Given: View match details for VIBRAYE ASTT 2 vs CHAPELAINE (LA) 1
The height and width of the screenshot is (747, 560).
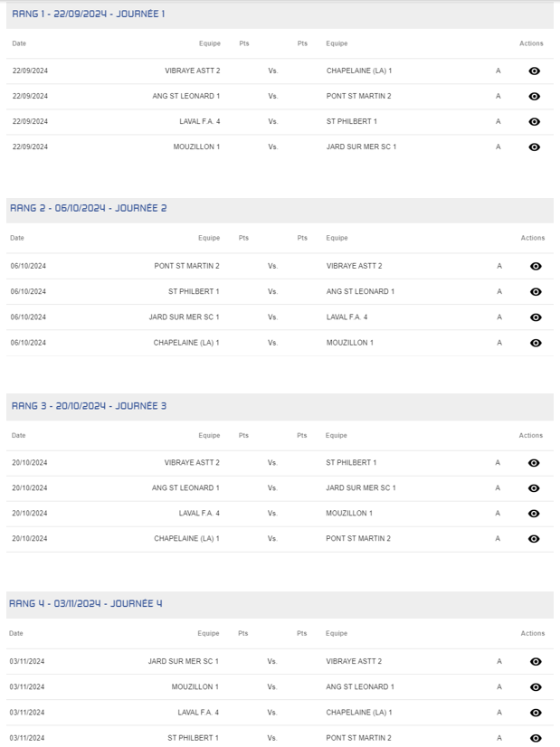Looking at the screenshot, I should pos(534,71).
